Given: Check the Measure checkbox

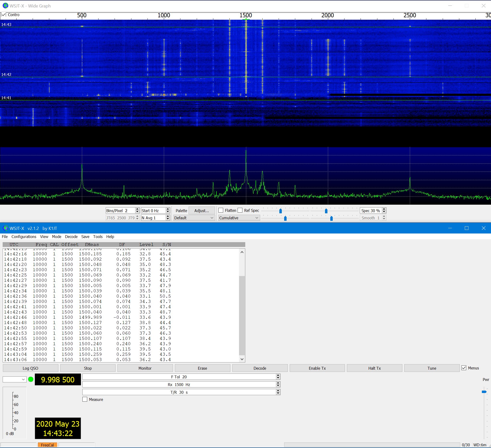Looking at the screenshot, I should point(85,399).
